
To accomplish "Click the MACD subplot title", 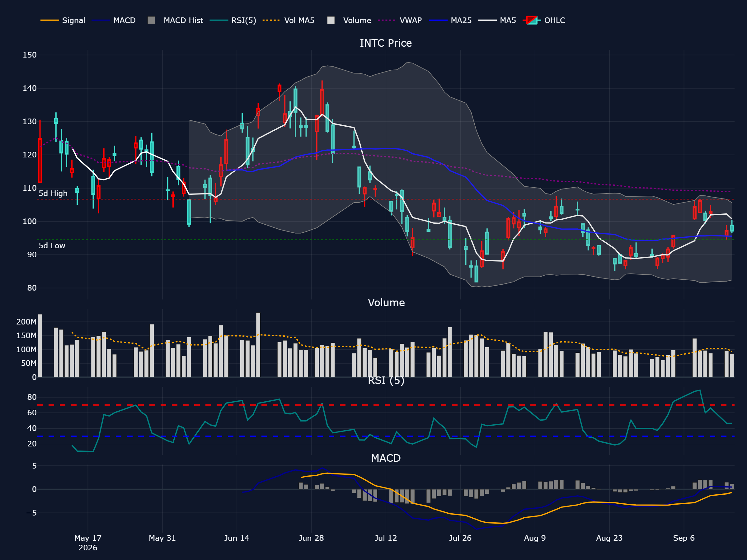I will point(386,458).
